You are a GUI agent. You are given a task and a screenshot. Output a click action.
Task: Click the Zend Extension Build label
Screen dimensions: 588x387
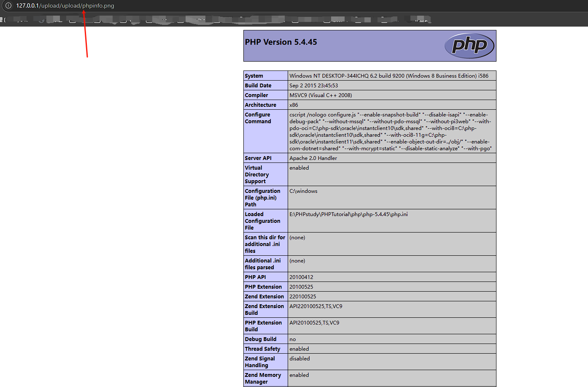click(x=264, y=310)
